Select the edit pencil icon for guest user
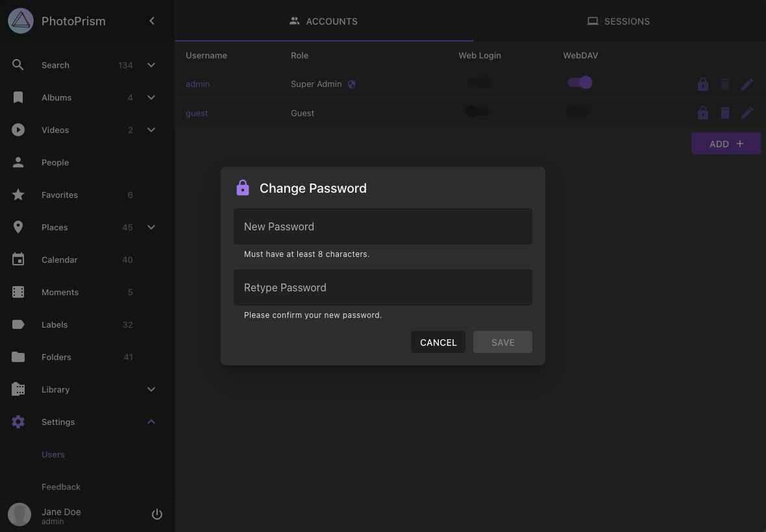Viewport: 766px width, 532px height. tap(747, 112)
